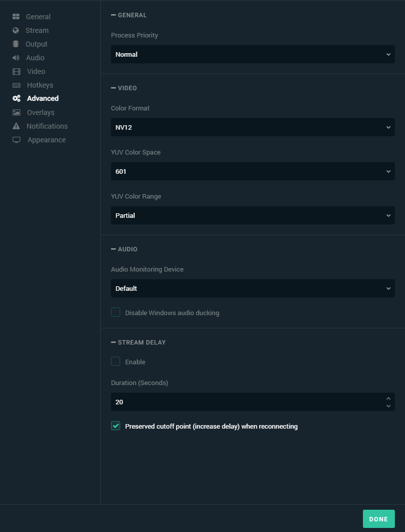Open the General settings tab
This screenshot has width=405, height=532.
[39, 17]
